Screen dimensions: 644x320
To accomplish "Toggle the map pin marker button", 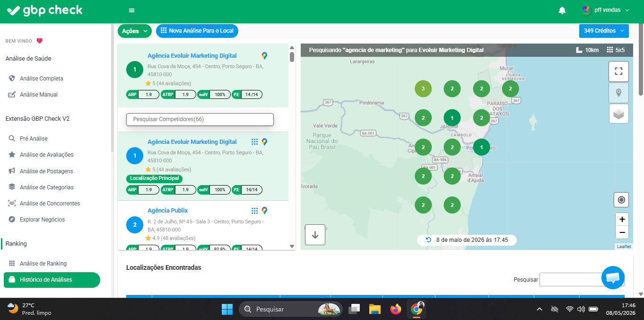I will tap(618, 93).
